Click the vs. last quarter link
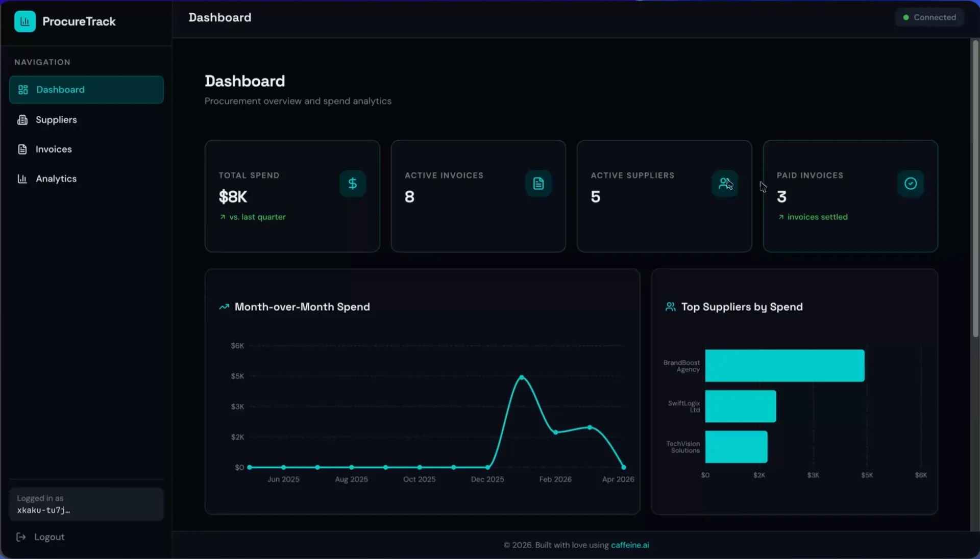 point(256,217)
